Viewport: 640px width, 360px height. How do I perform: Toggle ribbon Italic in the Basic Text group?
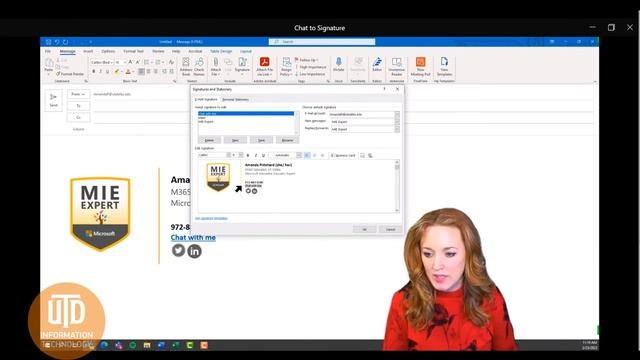100,71
